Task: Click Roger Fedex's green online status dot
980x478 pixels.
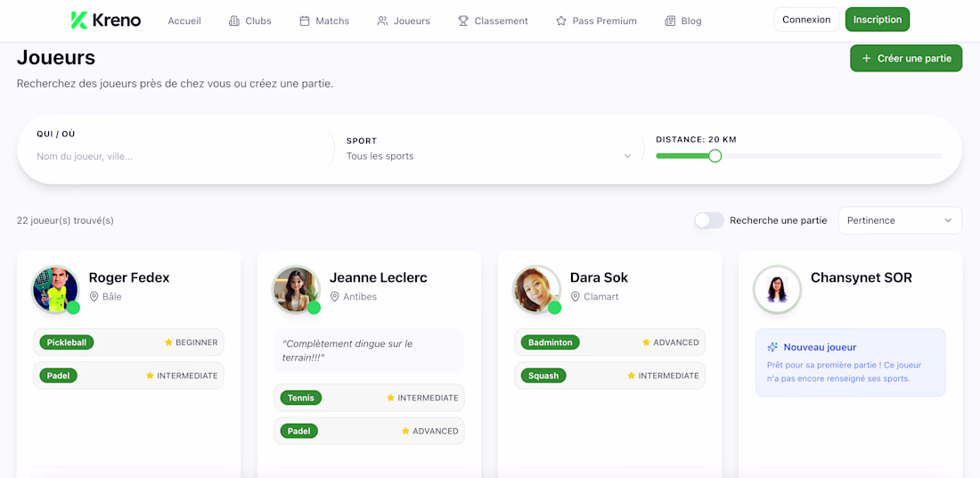Action: click(x=73, y=307)
